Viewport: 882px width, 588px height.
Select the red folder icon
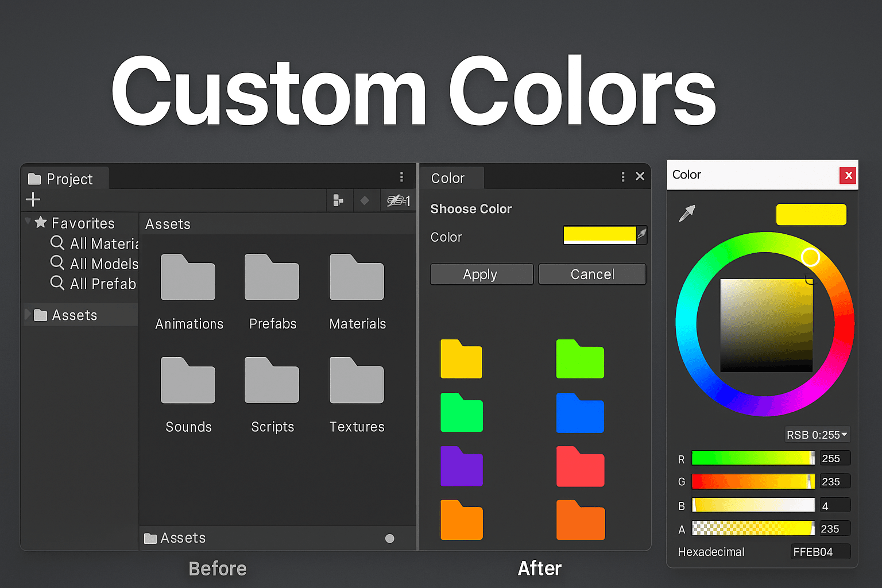581,466
